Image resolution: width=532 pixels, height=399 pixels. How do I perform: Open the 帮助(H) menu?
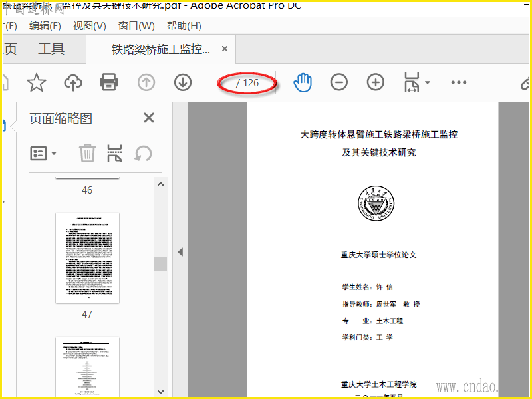(x=184, y=26)
